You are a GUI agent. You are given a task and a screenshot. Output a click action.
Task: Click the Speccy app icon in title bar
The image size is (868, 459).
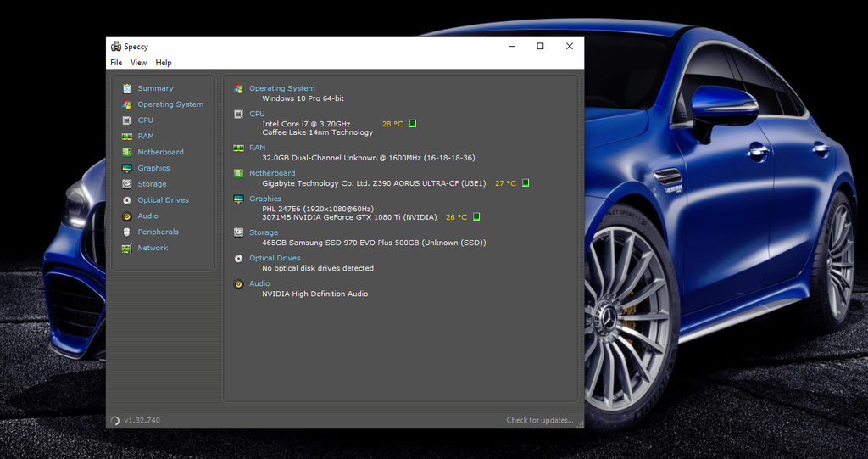click(115, 46)
